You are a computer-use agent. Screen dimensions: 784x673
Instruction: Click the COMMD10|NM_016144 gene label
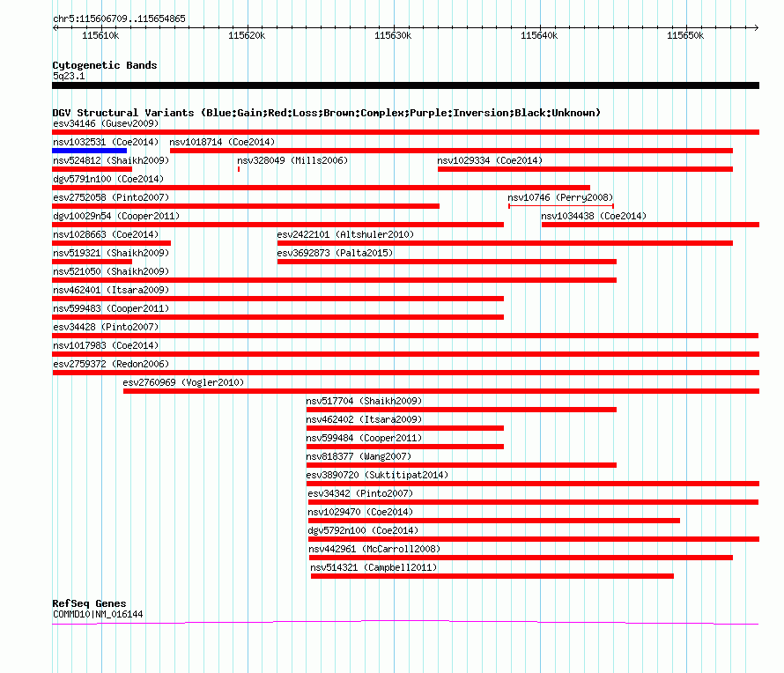coord(98,614)
